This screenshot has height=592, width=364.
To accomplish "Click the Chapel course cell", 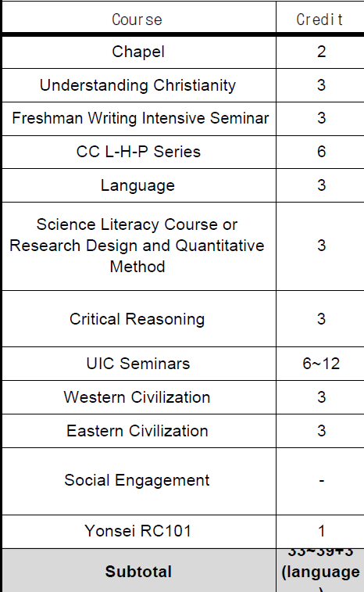I will pos(139,52).
